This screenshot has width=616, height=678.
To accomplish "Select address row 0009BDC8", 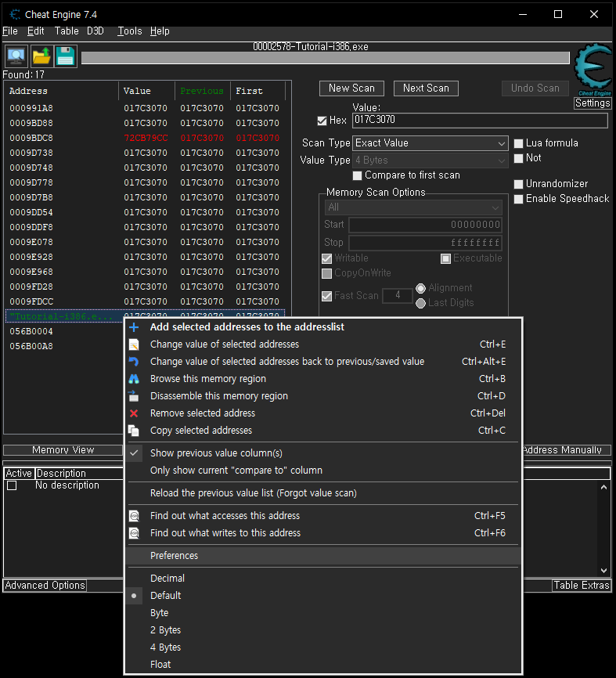I will pyautogui.click(x=145, y=139).
